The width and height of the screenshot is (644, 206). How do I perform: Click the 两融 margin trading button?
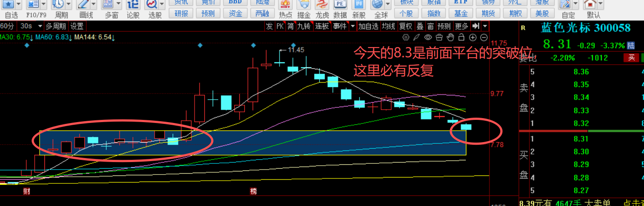tap(262, 13)
